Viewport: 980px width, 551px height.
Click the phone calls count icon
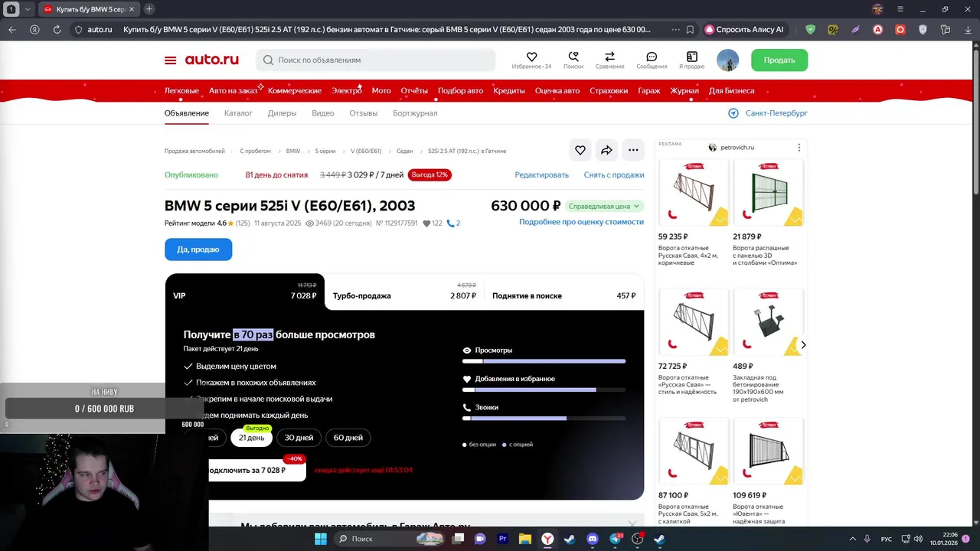pyautogui.click(x=451, y=223)
